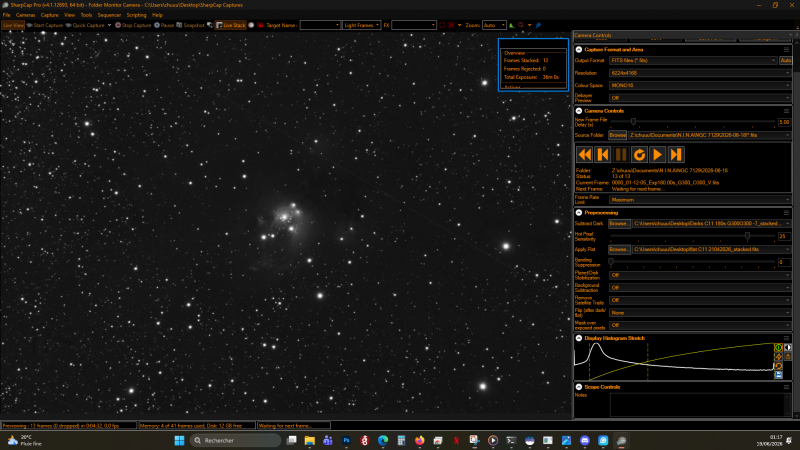Collapse Display Histogram Stretch section
The width and height of the screenshot is (800, 450).
(x=579, y=338)
